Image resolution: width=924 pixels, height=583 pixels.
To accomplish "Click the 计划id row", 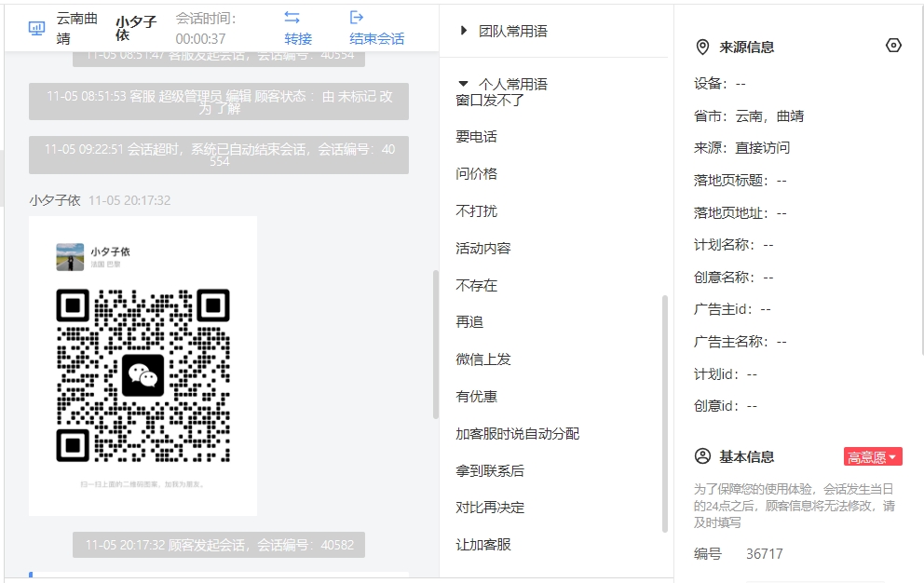I will point(726,373).
